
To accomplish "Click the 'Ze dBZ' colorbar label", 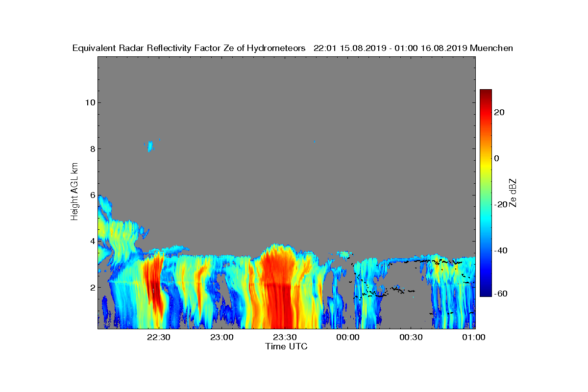I will (x=513, y=193).
